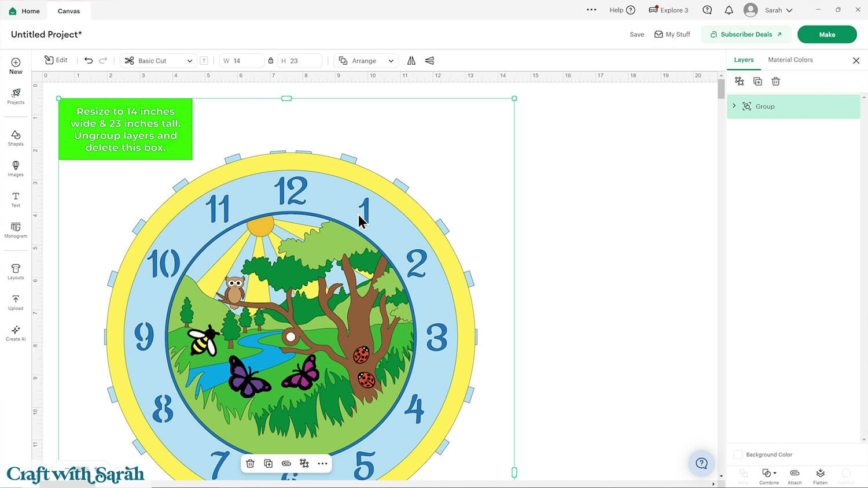This screenshot has height=488, width=868.
Task: Launch the Create AI tool
Action: [x=16, y=333]
